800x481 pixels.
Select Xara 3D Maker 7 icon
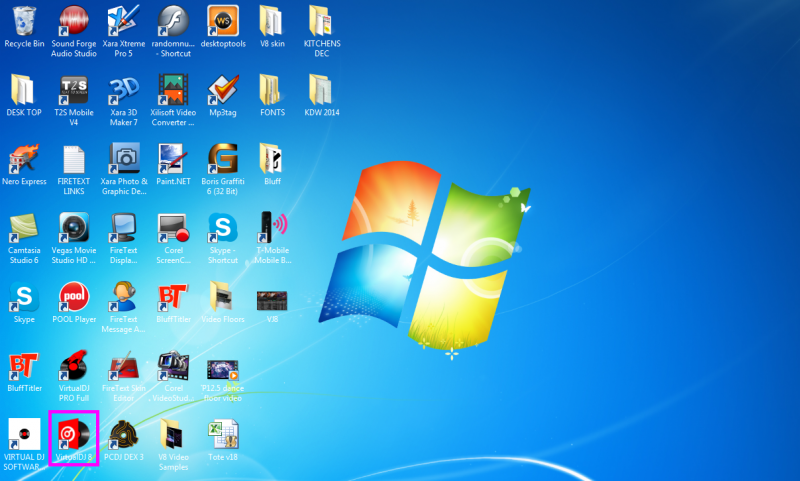click(123, 90)
